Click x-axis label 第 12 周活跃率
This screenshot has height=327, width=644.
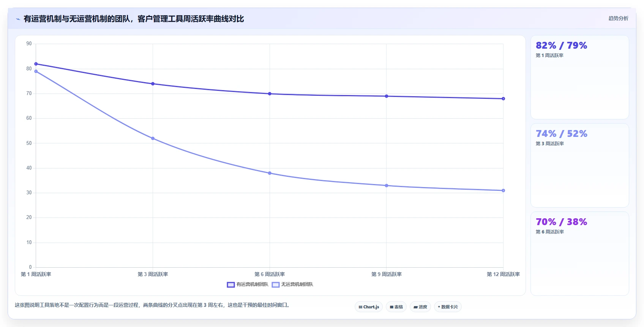(x=503, y=274)
